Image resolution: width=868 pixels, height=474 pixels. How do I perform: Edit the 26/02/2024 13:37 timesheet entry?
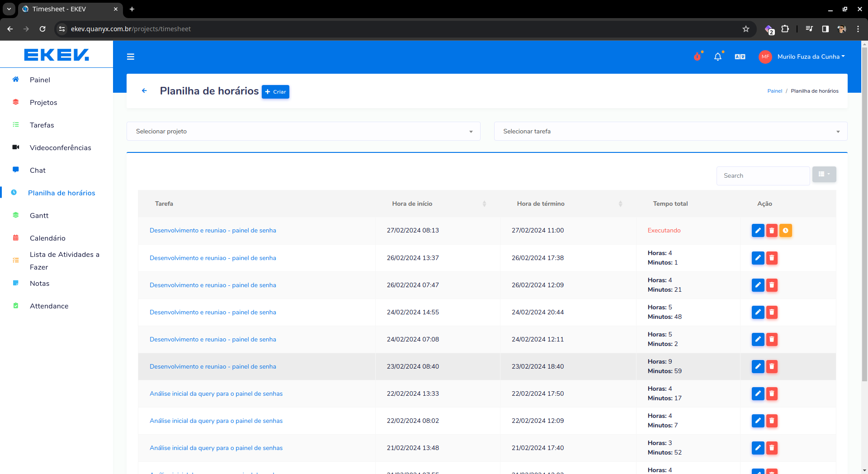point(758,258)
